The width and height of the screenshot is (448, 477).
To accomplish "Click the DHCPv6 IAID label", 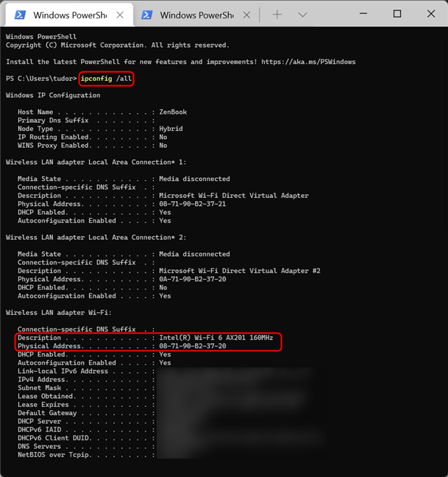I will 39,430.
